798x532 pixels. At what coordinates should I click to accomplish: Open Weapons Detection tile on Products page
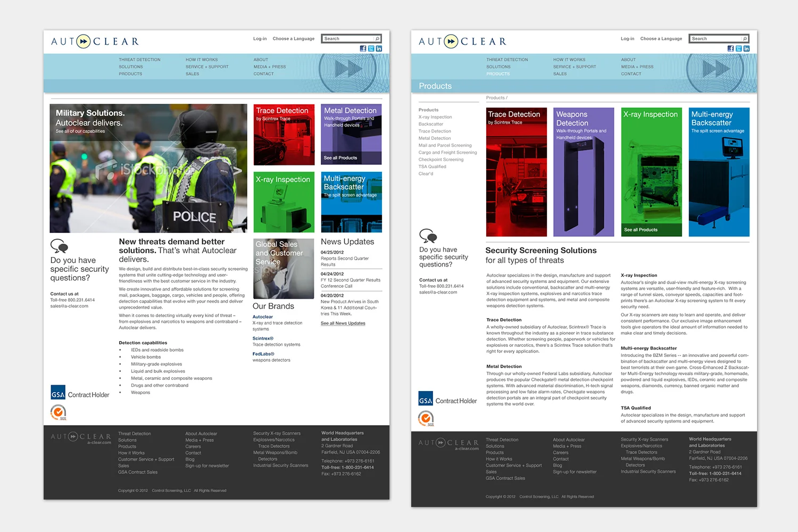pyautogui.click(x=584, y=172)
